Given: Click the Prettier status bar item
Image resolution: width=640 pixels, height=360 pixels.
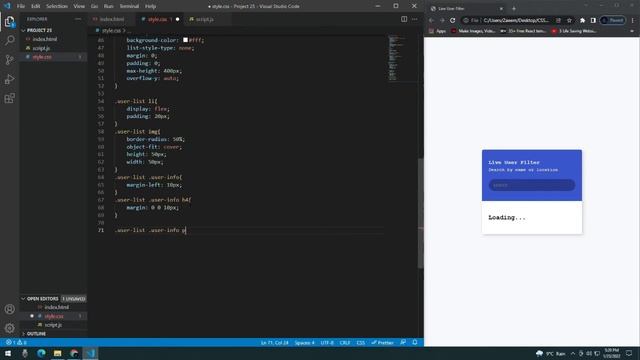Looking at the screenshot, I should (382, 342).
